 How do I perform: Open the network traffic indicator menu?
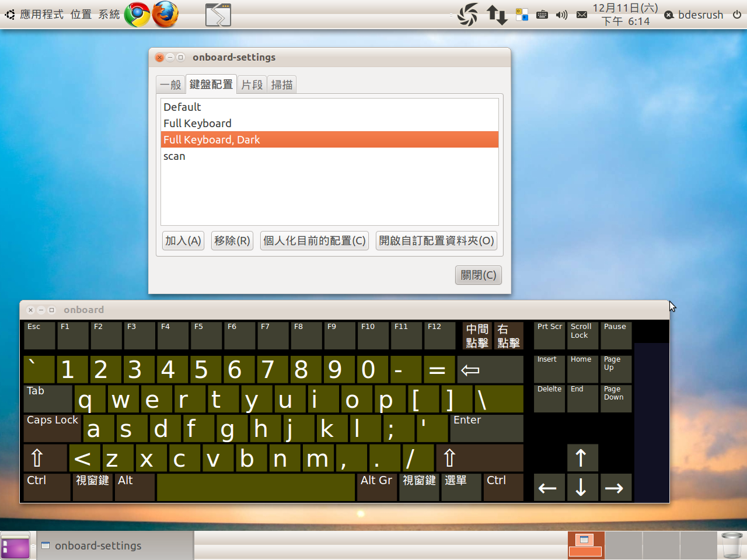click(497, 15)
